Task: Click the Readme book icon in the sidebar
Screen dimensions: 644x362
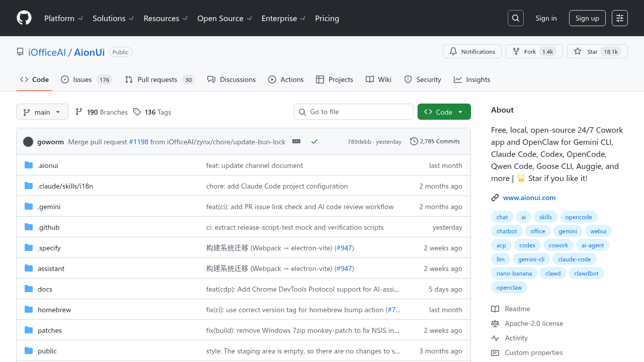Action: click(x=496, y=309)
